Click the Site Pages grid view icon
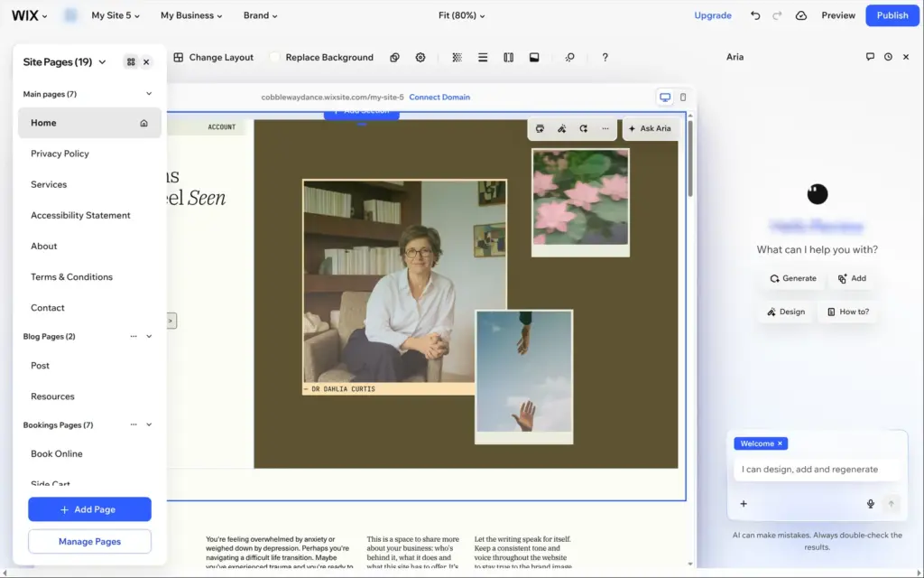Screen dimensions: 924x578 point(131,62)
